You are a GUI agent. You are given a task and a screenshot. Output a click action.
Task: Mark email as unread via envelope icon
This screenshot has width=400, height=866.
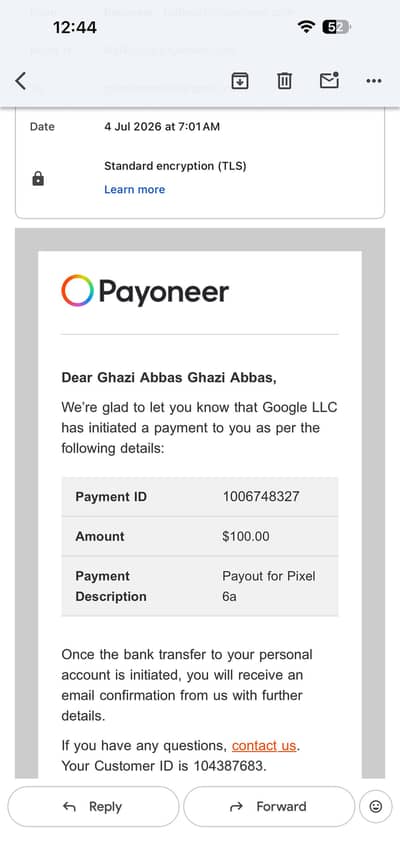[x=329, y=81]
